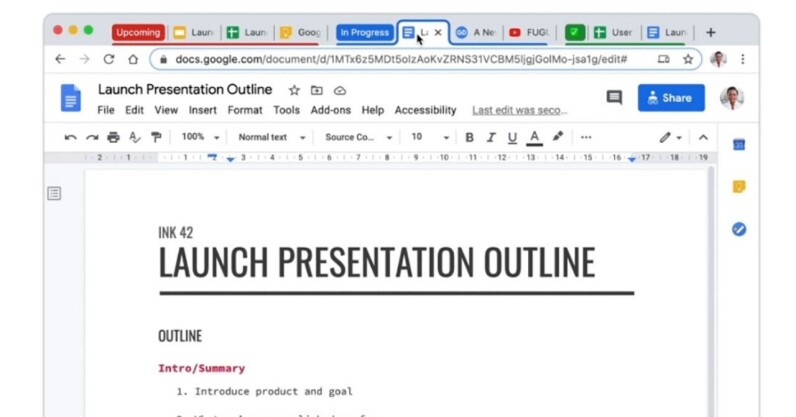Open the document outline panel icon
796x417 pixels.
pyautogui.click(x=55, y=193)
